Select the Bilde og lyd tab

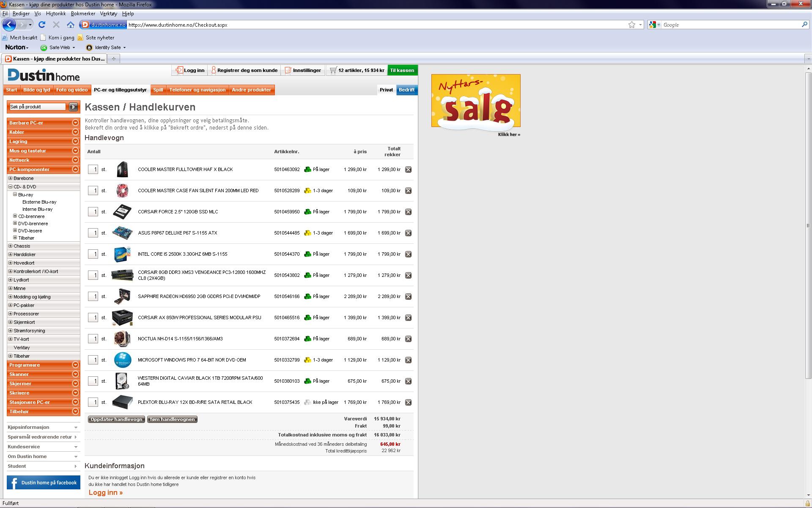(37, 90)
